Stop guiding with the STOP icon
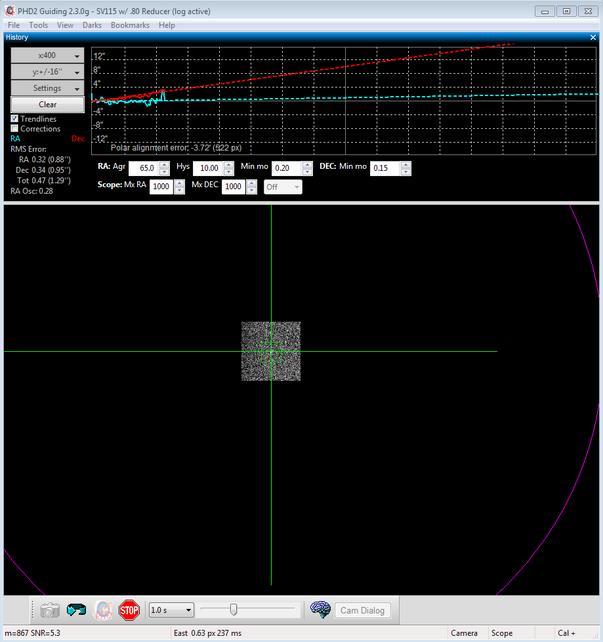 (129, 610)
